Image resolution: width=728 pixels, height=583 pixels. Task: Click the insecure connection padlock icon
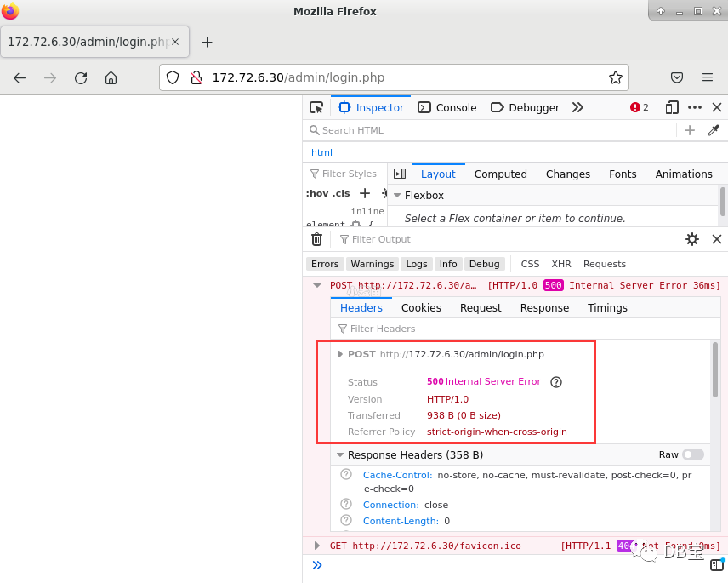point(196,77)
